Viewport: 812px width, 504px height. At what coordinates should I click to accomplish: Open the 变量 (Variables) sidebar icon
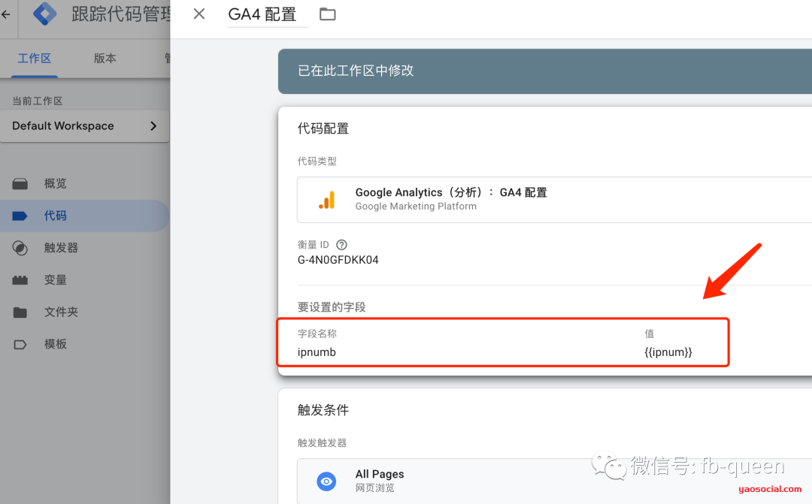[20, 279]
